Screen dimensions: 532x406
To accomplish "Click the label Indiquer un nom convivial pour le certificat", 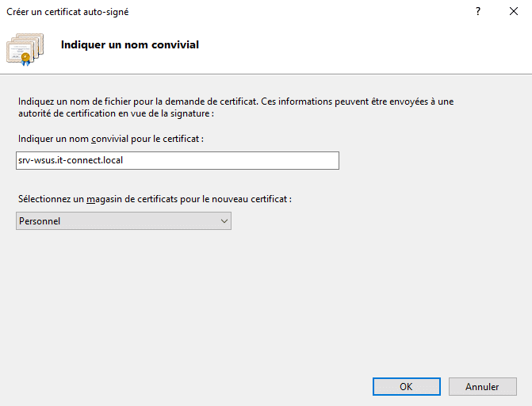I will [110, 139].
